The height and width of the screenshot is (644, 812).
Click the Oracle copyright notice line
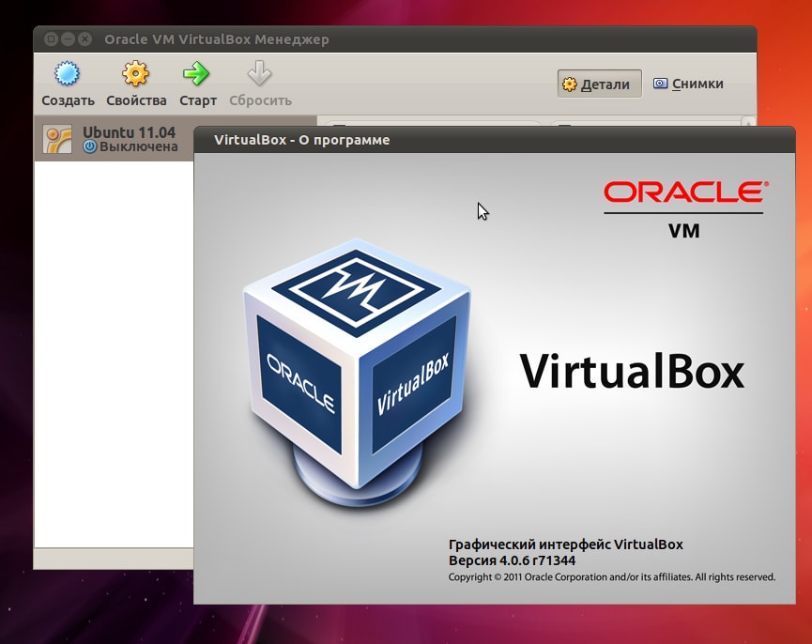click(x=612, y=577)
